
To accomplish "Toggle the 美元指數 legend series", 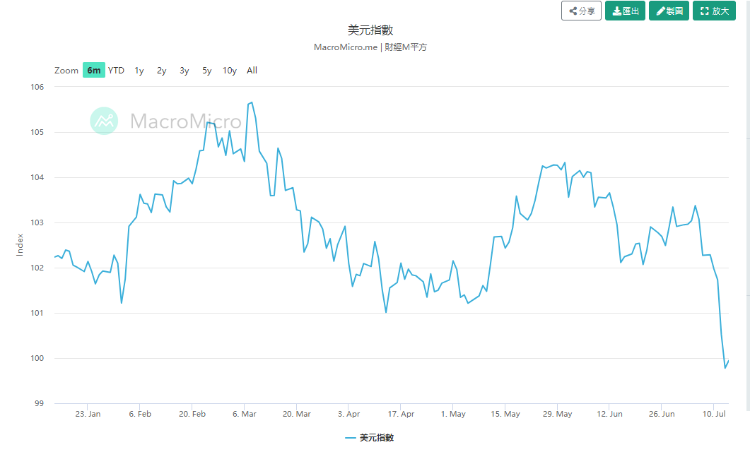I will (369, 438).
